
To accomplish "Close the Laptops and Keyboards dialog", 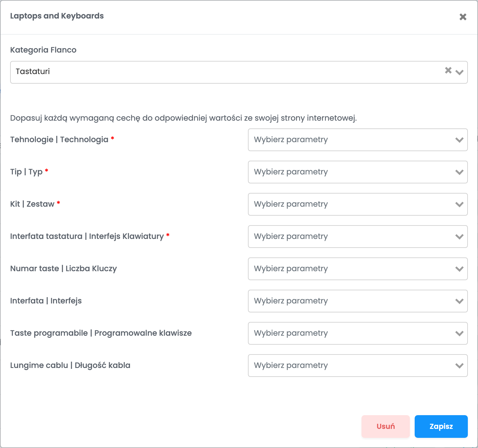I will (463, 17).
